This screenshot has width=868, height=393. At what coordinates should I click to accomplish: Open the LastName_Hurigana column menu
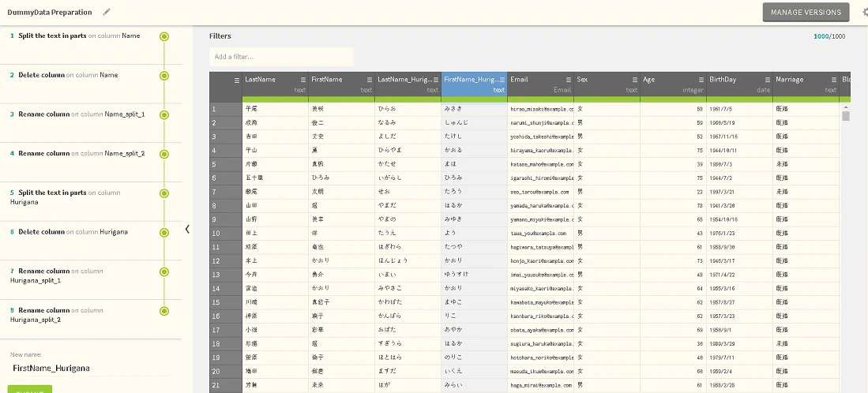(x=436, y=80)
